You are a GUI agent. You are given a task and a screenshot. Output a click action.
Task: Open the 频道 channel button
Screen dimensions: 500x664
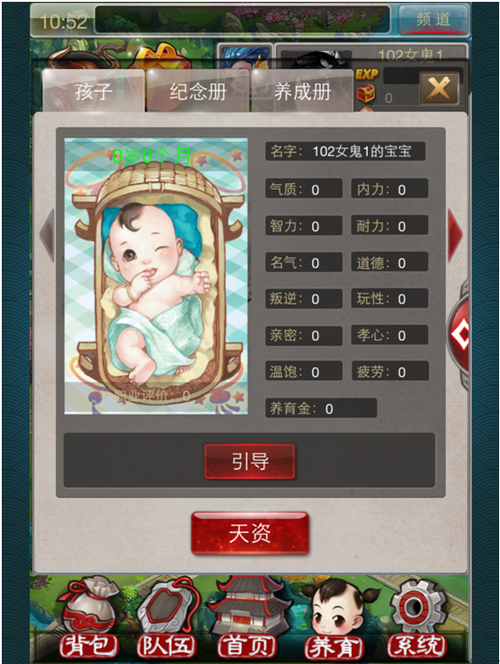coord(434,19)
